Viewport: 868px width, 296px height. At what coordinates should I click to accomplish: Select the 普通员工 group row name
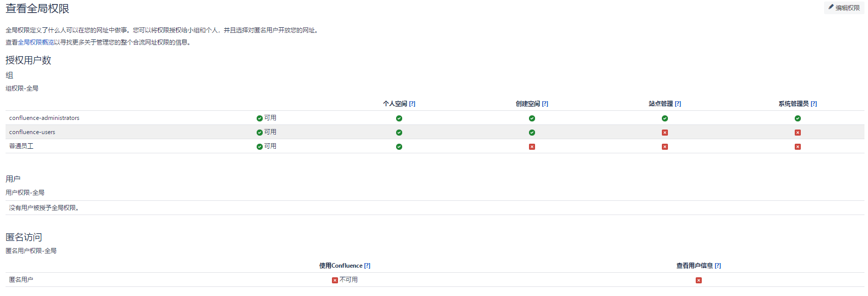pos(21,146)
